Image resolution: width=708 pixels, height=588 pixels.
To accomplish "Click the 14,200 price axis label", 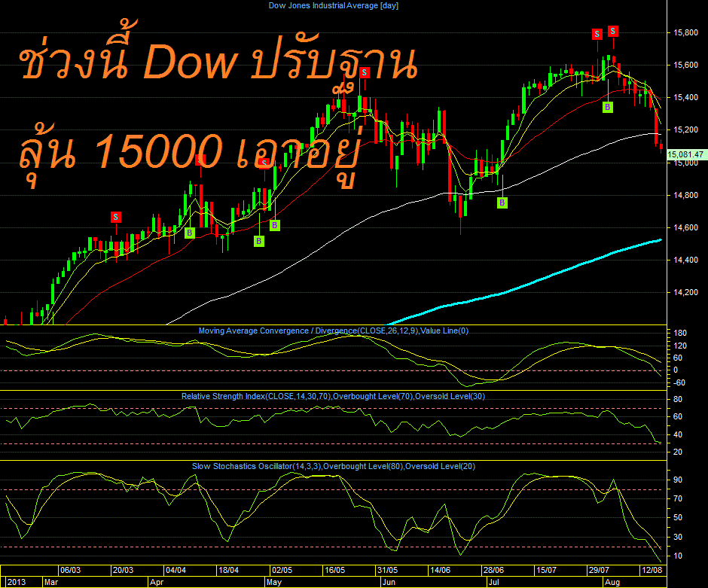I will [x=685, y=292].
